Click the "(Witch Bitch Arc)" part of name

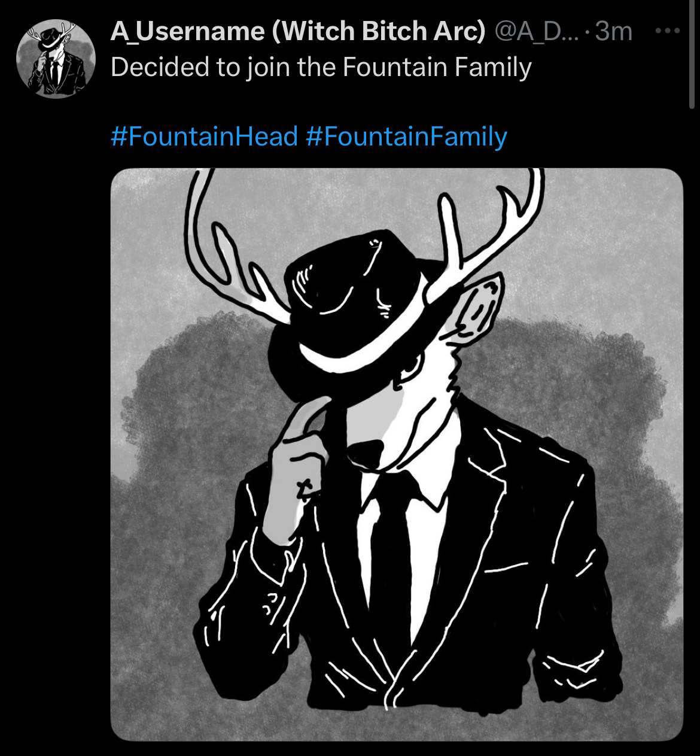pos(378,31)
